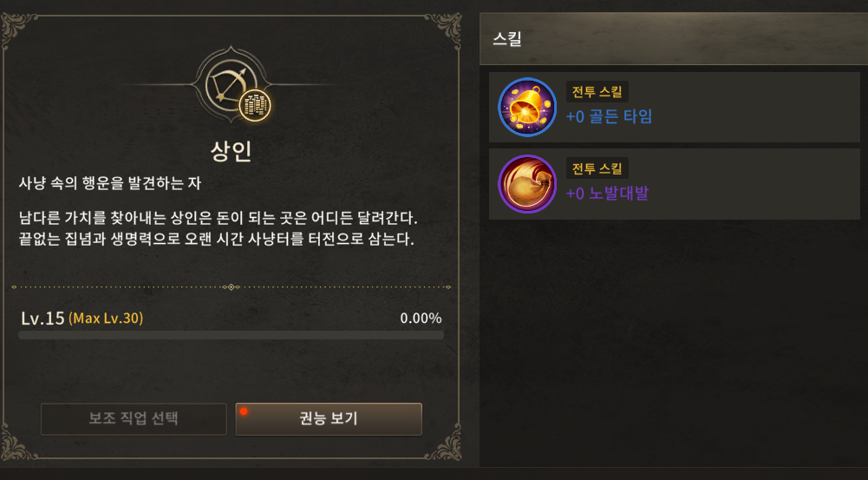
Task: Click the merchant description paragraph
Action: click(219, 228)
